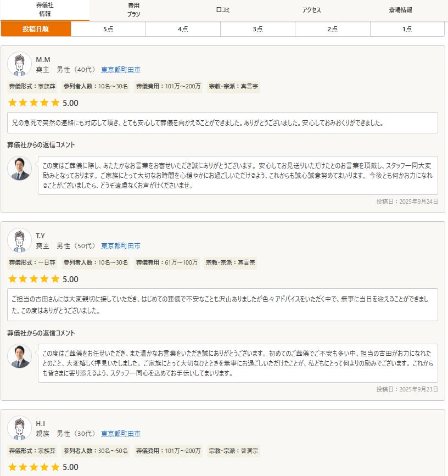Open 東京都町田市 link in T.Y review
Viewport: 448px width, 476px height.
click(x=120, y=245)
